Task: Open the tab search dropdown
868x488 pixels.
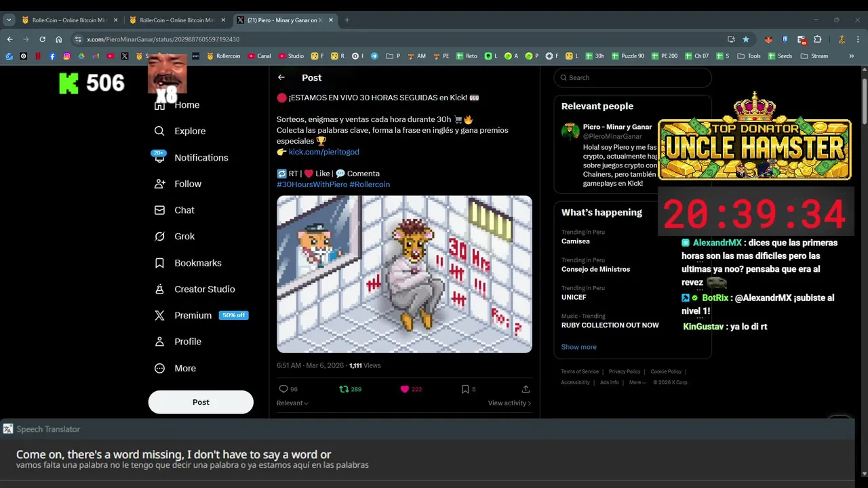Action: pyautogui.click(x=9, y=20)
